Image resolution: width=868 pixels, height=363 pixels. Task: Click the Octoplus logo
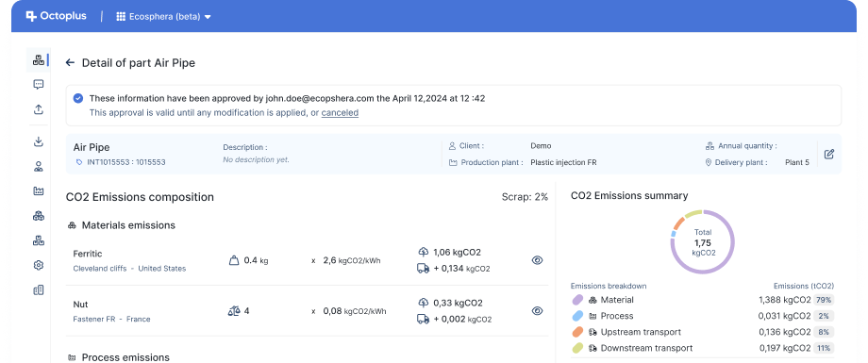56,16
